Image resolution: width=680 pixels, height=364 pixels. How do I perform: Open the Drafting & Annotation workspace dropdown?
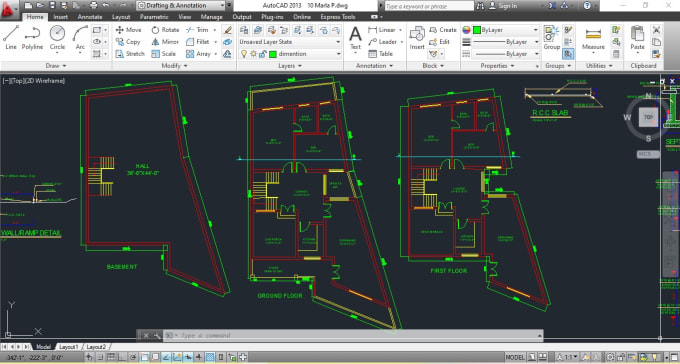click(181, 6)
